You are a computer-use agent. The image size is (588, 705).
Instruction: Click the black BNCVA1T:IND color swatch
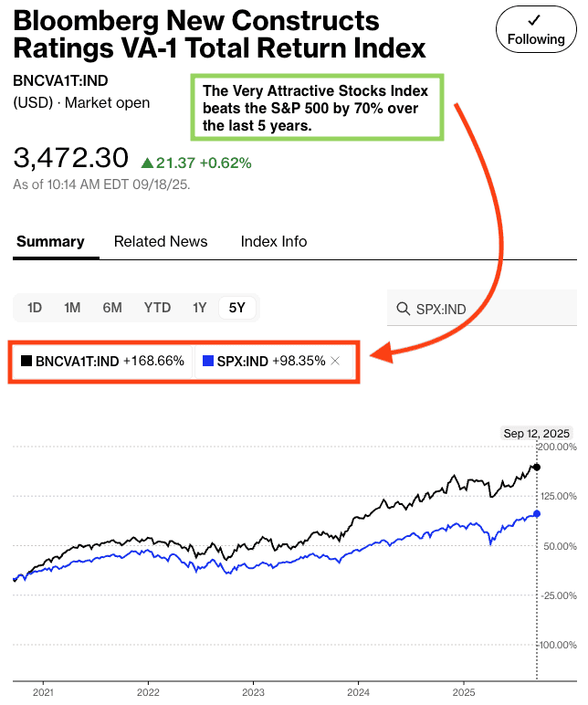pyautogui.click(x=26, y=362)
